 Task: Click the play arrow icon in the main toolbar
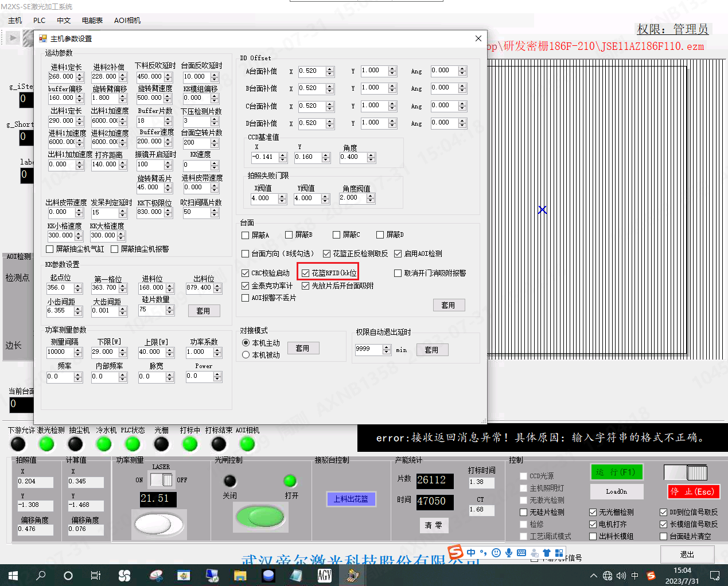[x=13, y=38]
